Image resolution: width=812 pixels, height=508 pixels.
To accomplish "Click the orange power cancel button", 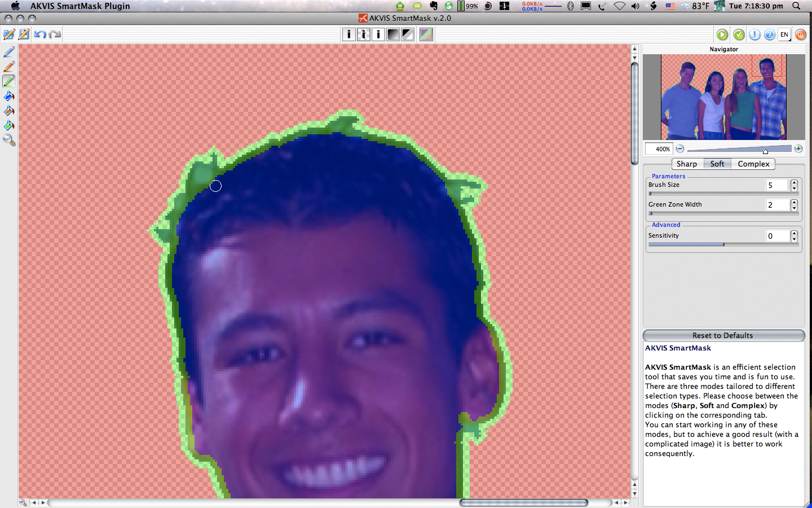I will pyautogui.click(x=801, y=34).
